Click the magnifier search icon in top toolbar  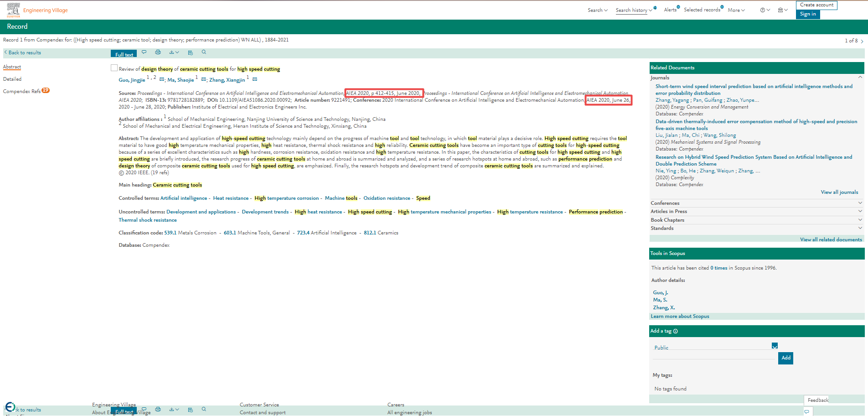[204, 52]
